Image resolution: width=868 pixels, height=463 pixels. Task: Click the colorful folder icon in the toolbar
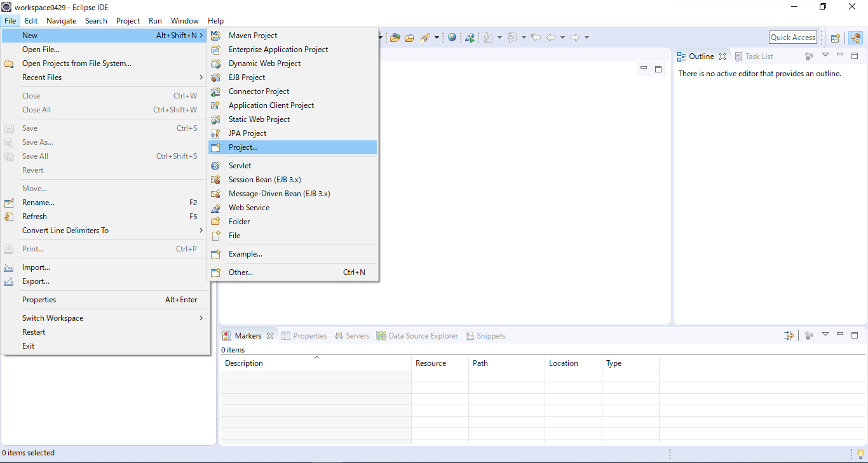pos(395,37)
